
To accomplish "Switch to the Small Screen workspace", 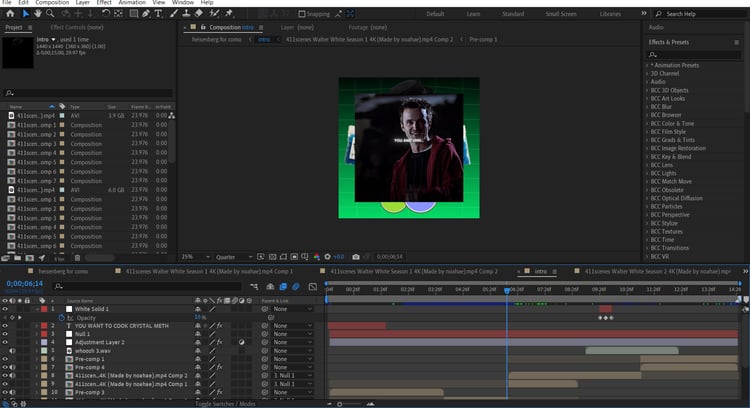I will 561,14.
